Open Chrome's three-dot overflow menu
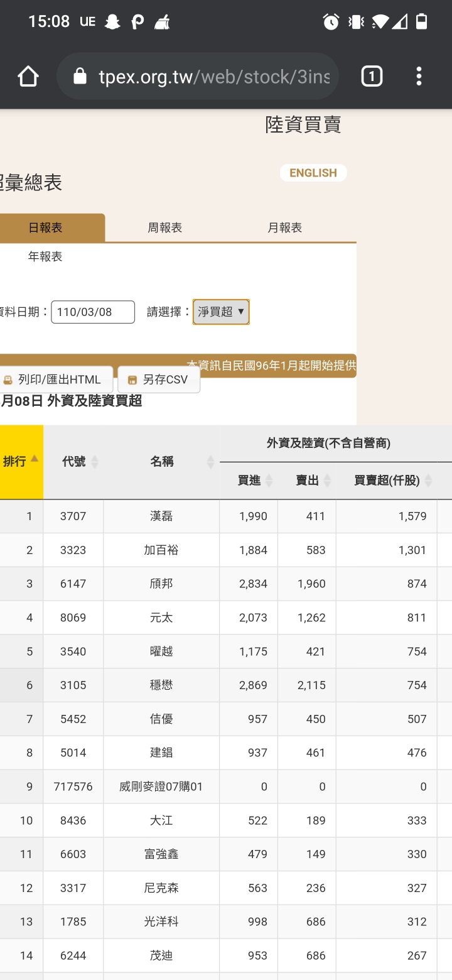 tap(419, 77)
